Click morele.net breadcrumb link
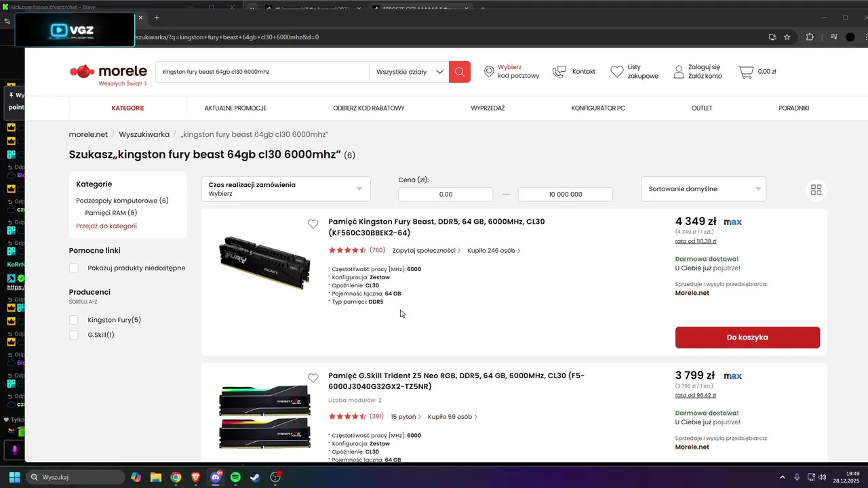868x488 pixels. (x=88, y=134)
